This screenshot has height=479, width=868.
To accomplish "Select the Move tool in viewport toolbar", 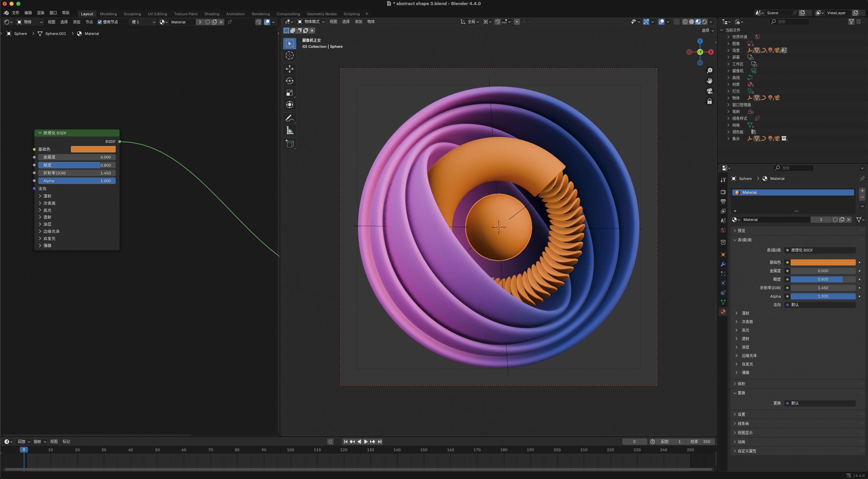I will (x=289, y=69).
